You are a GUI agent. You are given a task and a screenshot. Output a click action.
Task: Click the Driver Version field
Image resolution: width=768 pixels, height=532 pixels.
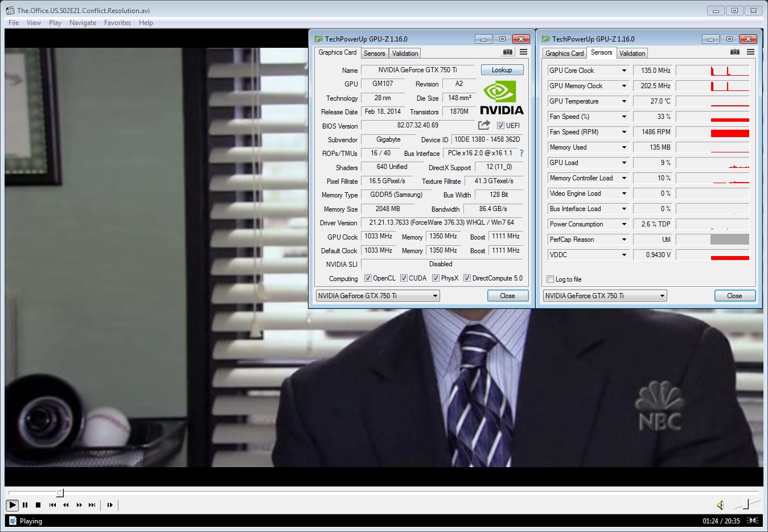pyautogui.click(x=442, y=222)
